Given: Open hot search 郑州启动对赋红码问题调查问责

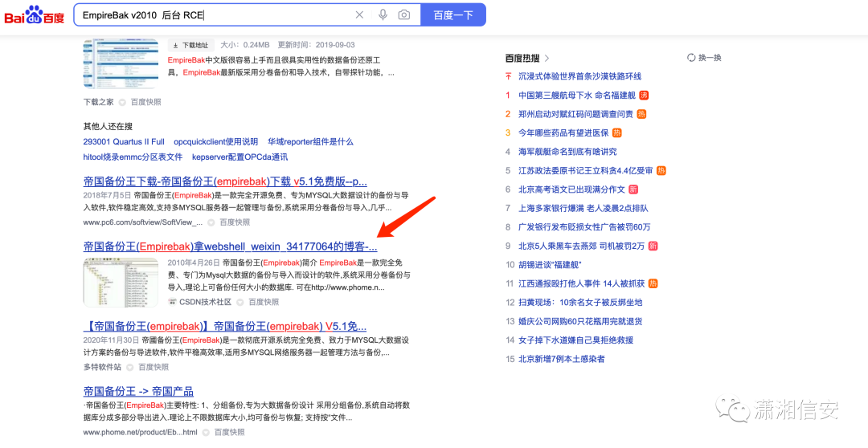Looking at the screenshot, I should click(x=575, y=114).
